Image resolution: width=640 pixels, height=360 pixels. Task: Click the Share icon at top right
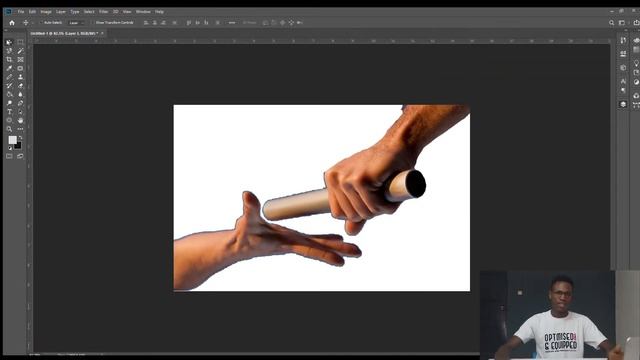[x=636, y=23]
